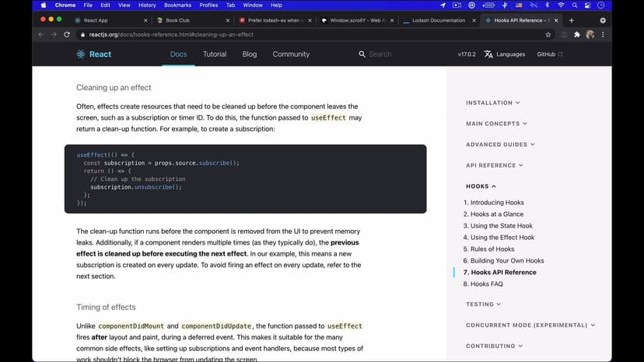Viewport: 644px width, 362px height.
Task: Go to the Tutorial nav link
Action: (x=215, y=54)
